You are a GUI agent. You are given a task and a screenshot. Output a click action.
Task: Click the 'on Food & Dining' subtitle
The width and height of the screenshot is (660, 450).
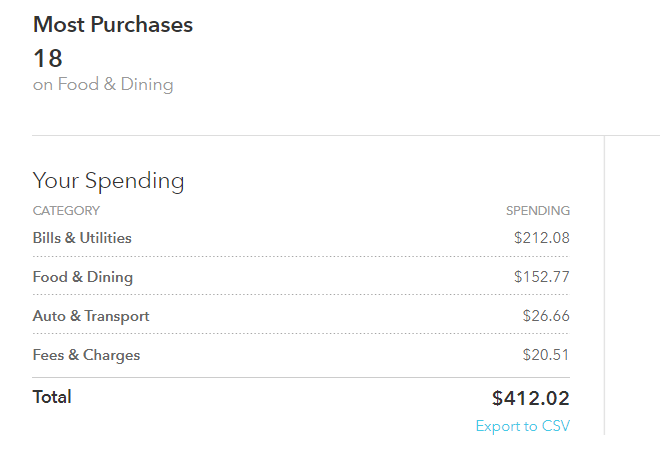[x=103, y=85]
